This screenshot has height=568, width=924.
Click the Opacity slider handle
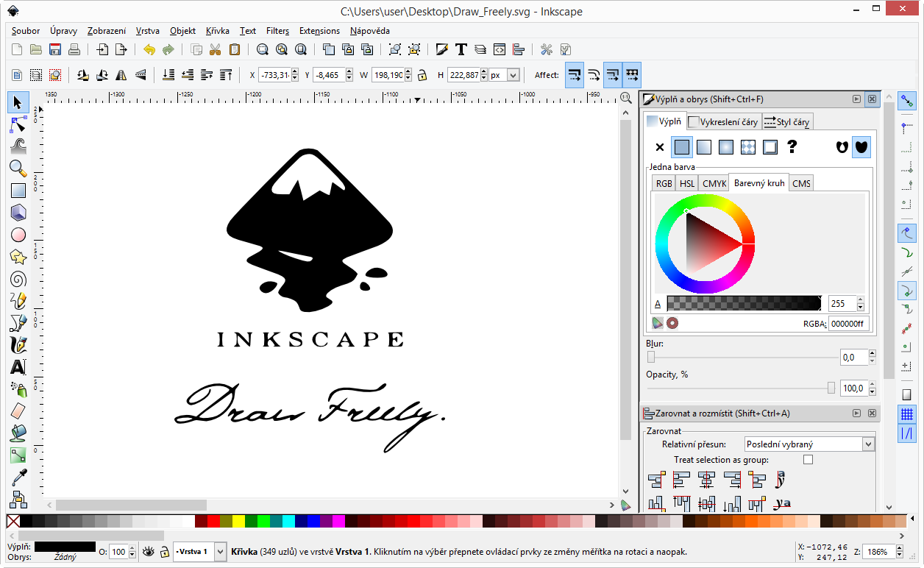click(x=831, y=388)
